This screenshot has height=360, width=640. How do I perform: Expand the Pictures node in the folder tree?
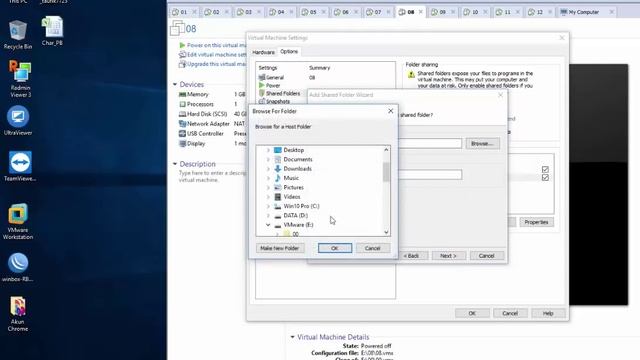[268, 188]
